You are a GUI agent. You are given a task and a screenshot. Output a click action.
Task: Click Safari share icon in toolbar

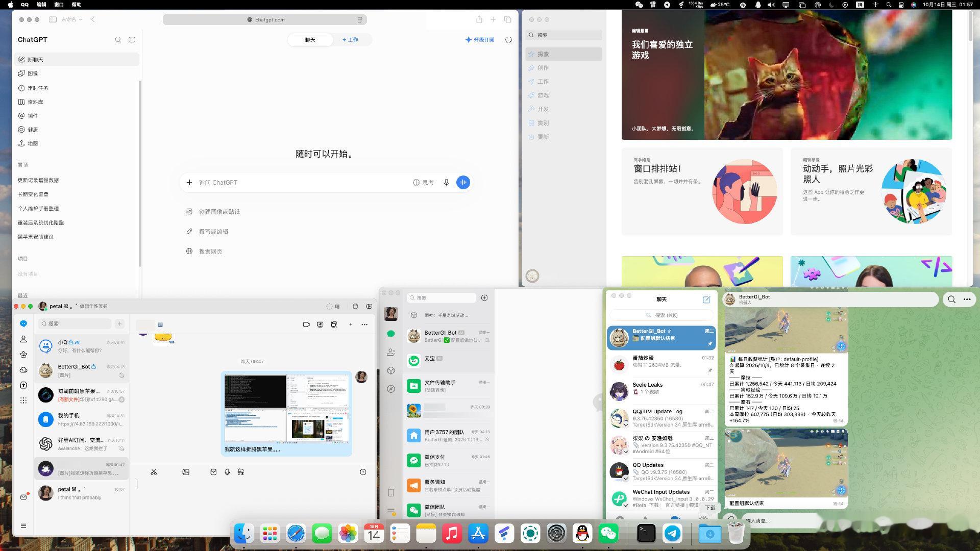(479, 19)
